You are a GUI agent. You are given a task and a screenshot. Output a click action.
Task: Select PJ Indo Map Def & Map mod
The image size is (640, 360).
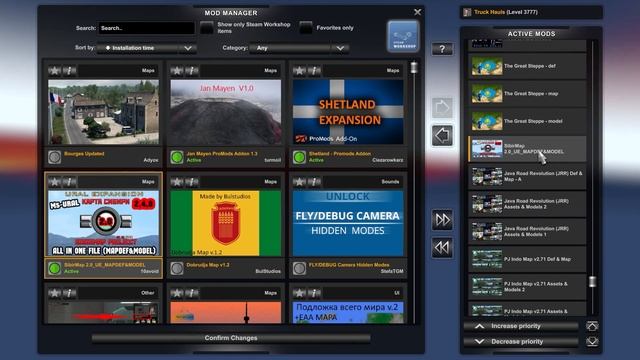(527, 259)
